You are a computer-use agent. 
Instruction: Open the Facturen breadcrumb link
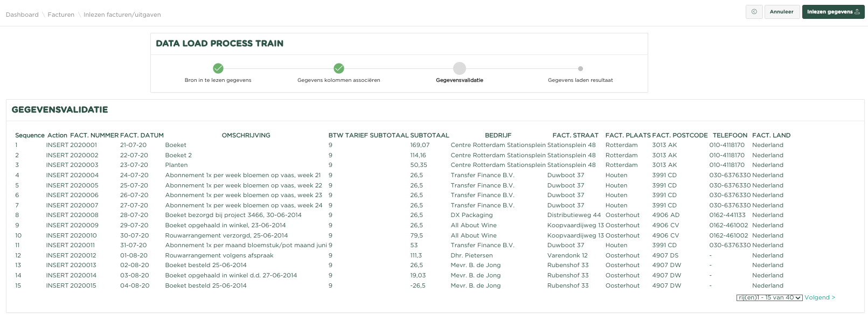(61, 15)
